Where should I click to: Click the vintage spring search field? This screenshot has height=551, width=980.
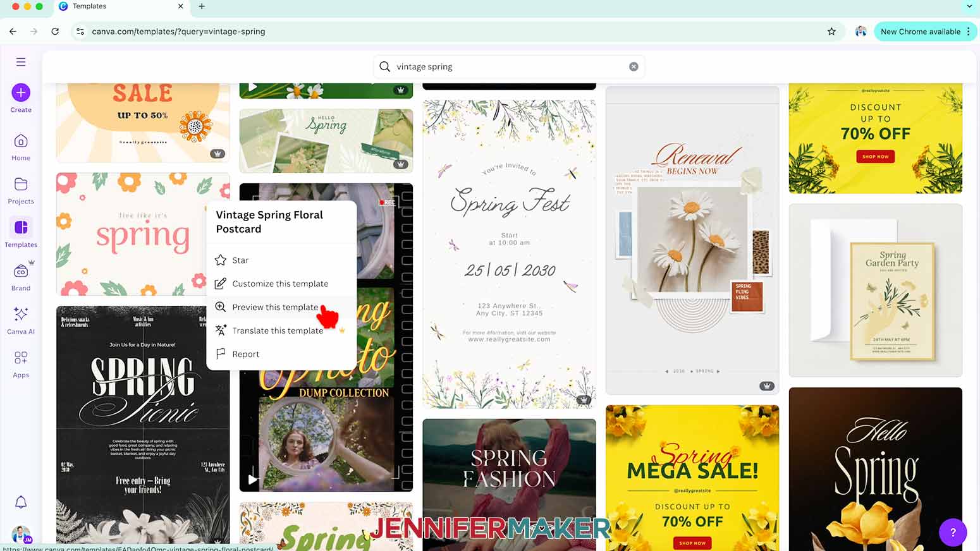509,66
